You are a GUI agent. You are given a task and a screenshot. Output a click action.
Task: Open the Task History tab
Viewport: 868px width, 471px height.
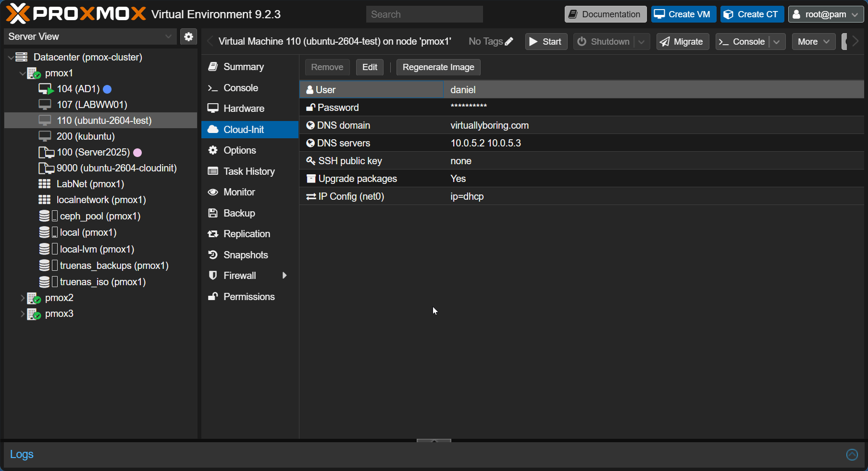coord(250,171)
